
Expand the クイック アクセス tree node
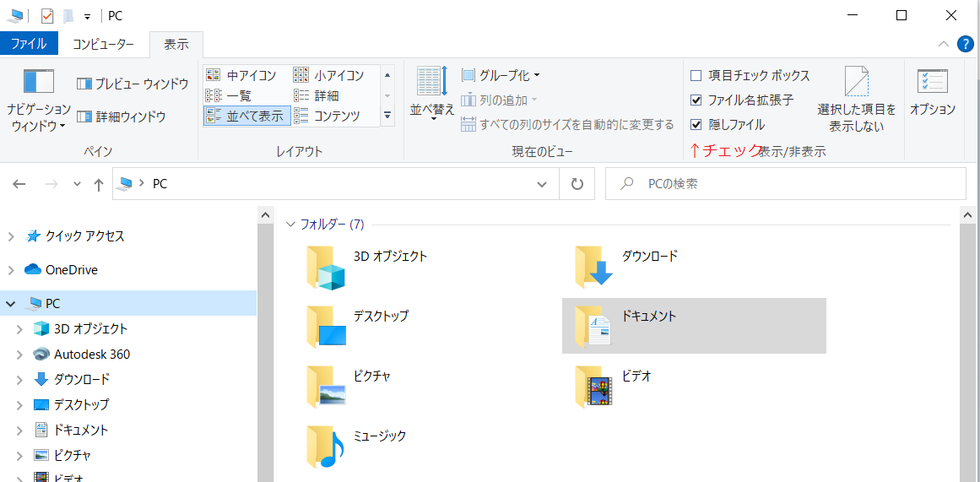coord(11,236)
